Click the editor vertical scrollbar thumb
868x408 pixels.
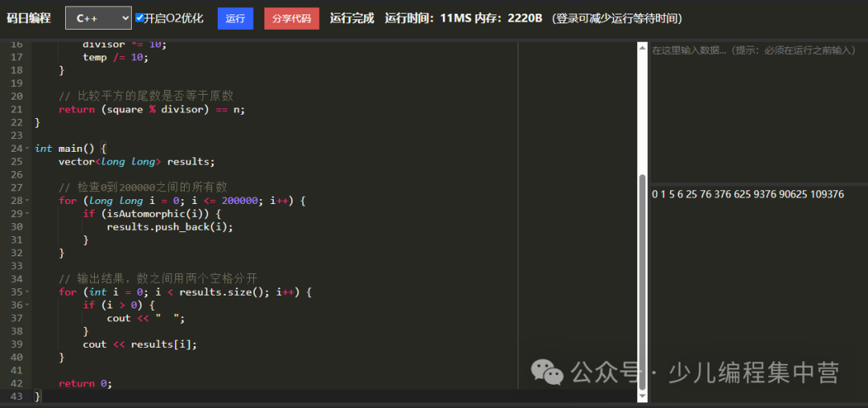(642, 282)
